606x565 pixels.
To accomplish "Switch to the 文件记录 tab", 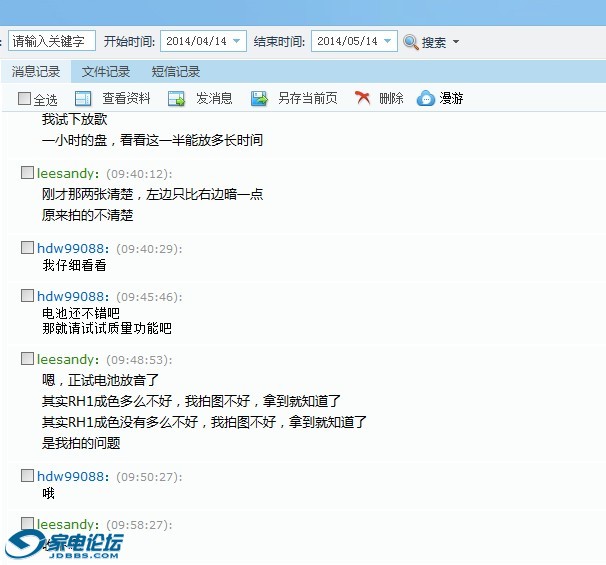I will coord(106,71).
